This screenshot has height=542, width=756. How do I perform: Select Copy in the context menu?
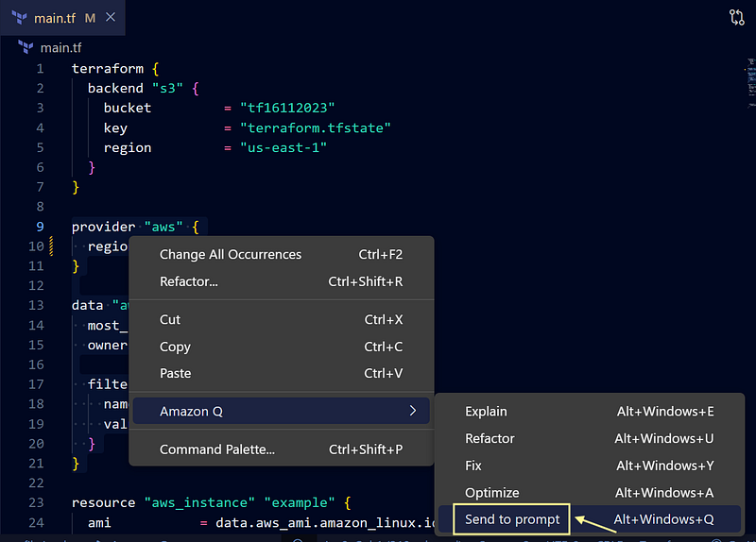coord(281,347)
